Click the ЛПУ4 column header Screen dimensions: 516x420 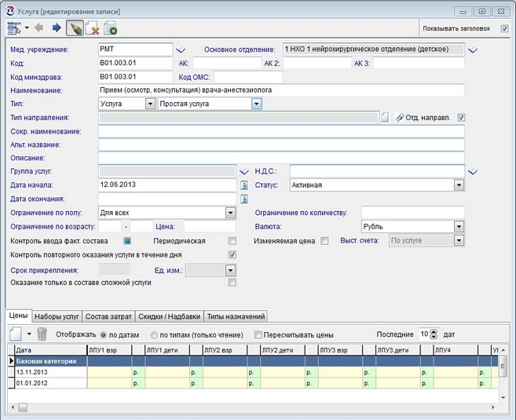tap(456, 350)
